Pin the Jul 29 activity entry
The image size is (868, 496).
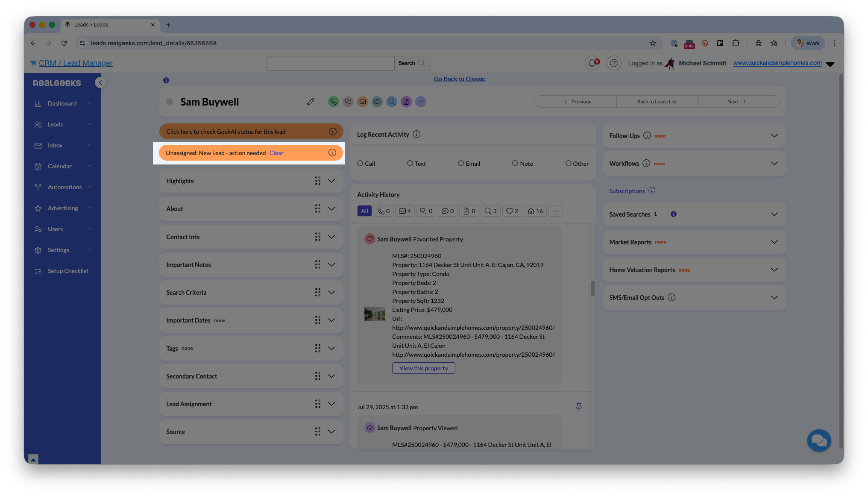[x=578, y=407]
